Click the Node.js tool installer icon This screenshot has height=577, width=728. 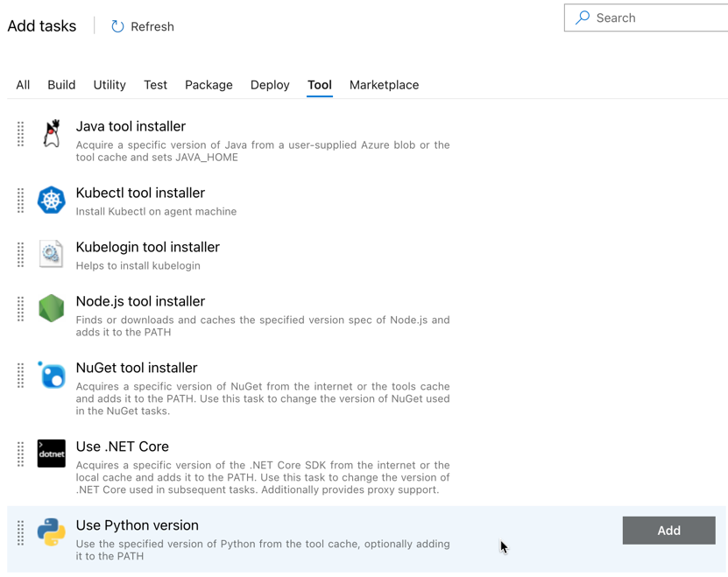click(51, 308)
